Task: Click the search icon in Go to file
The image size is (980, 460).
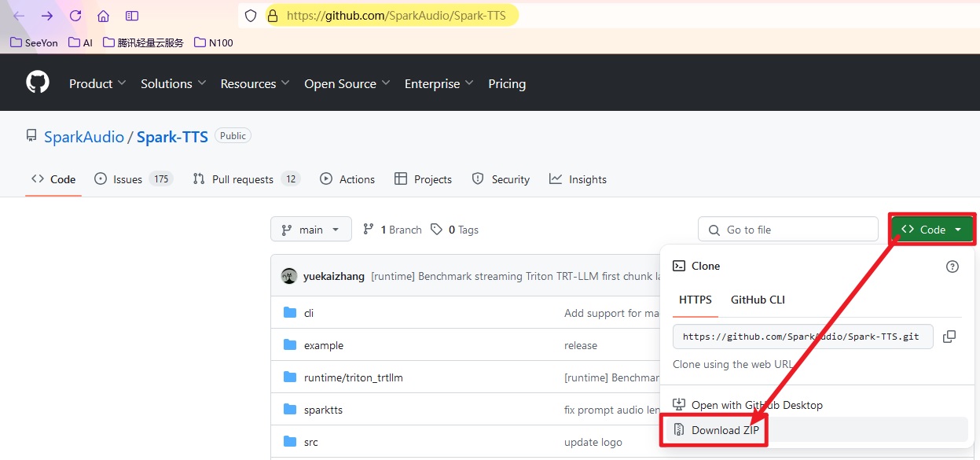Action: 714,230
